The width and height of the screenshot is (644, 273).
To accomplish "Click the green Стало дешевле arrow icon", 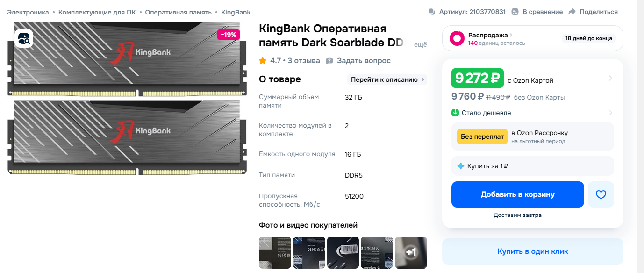I will click(x=455, y=113).
